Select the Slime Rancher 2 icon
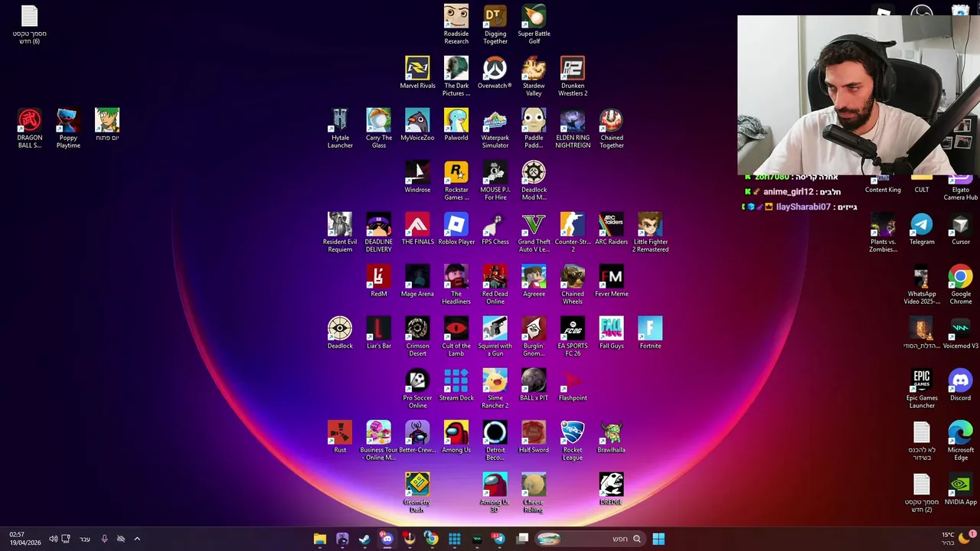The image size is (980, 551). click(495, 389)
